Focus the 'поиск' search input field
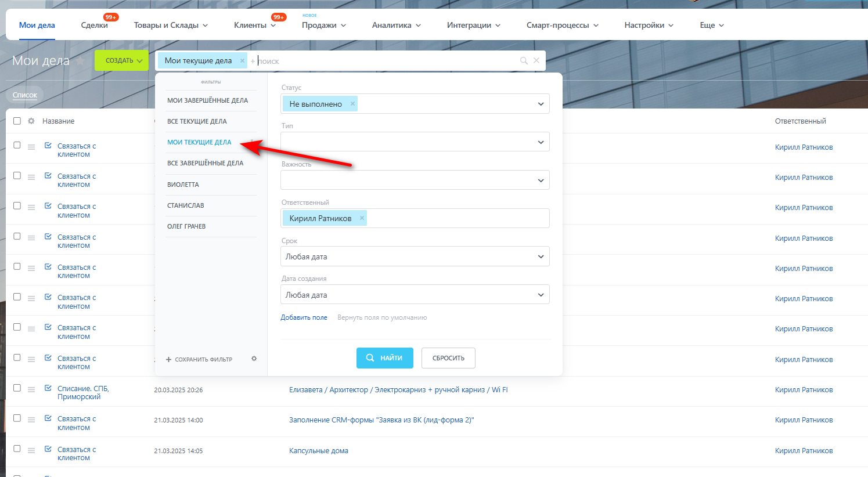Image resolution: width=868 pixels, height=477 pixels. [x=386, y=61]
